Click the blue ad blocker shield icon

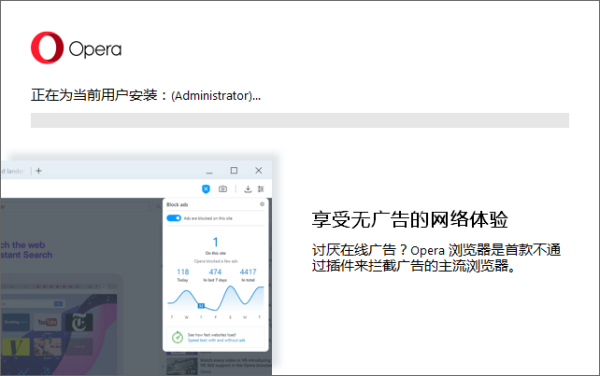click(x=206, y=189)
